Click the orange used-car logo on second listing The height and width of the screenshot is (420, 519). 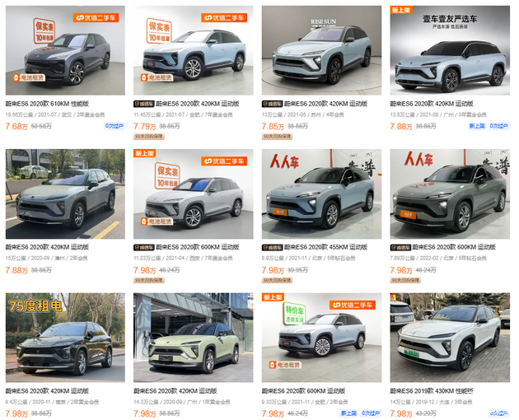[224, 17]
